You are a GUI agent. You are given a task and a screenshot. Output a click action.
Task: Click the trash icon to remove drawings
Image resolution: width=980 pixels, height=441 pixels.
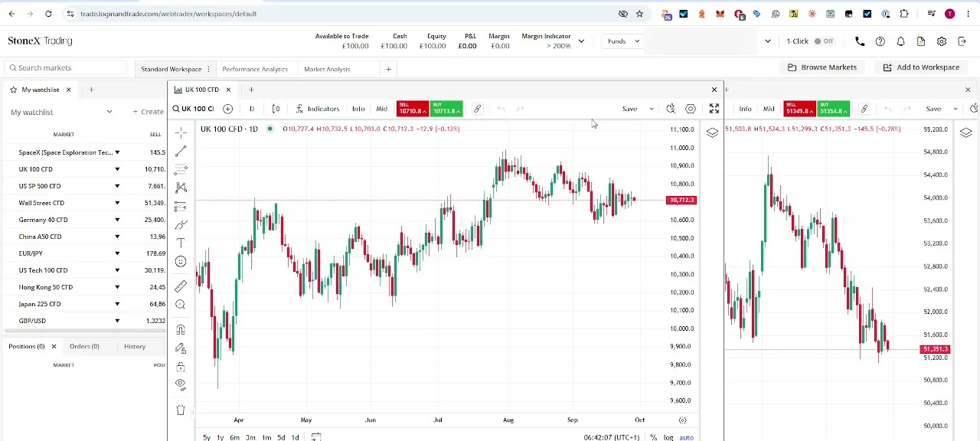tap(181, 410)
